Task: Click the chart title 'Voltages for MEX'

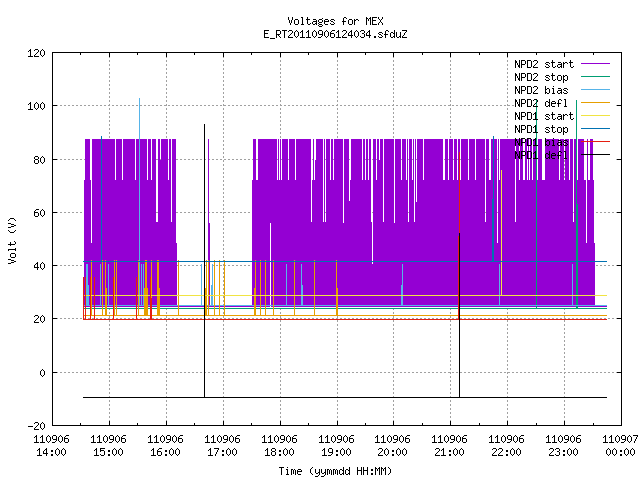Action: (335, 21)
